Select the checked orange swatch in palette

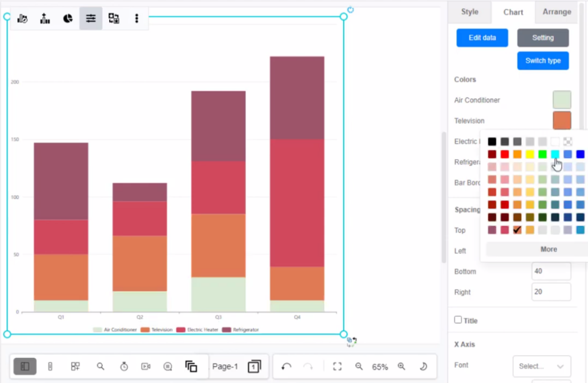pos(518,229)
